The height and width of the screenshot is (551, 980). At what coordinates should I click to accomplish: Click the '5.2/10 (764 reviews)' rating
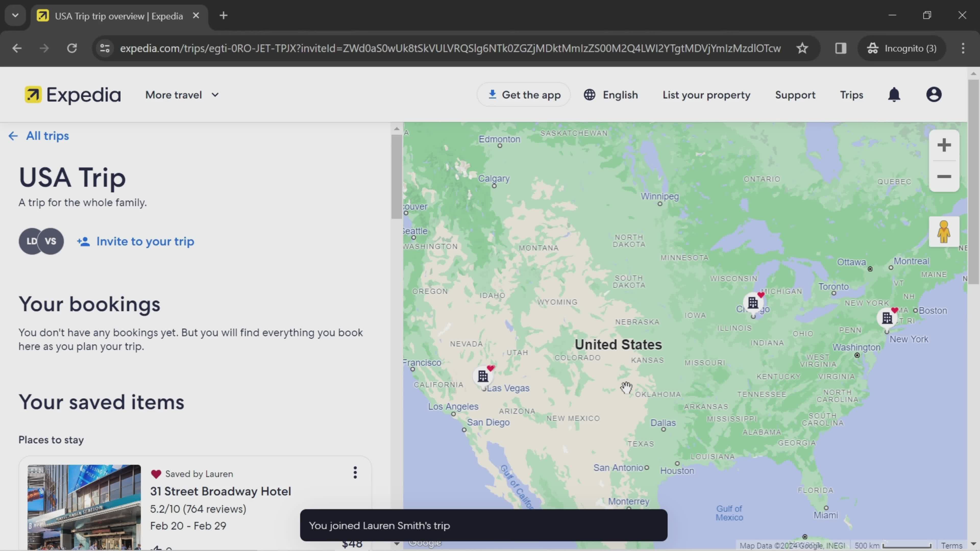point(198,509)
